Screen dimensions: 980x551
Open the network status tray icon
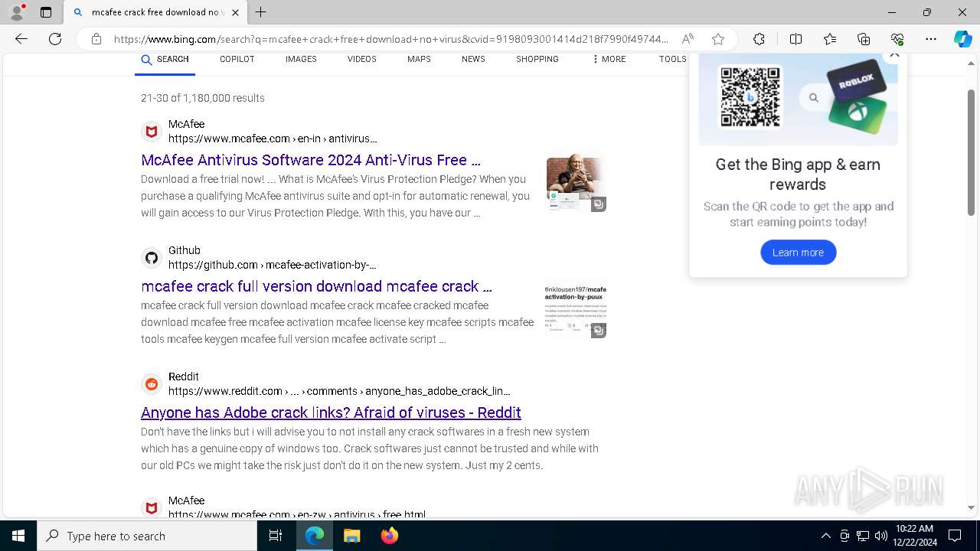point(863,536)
